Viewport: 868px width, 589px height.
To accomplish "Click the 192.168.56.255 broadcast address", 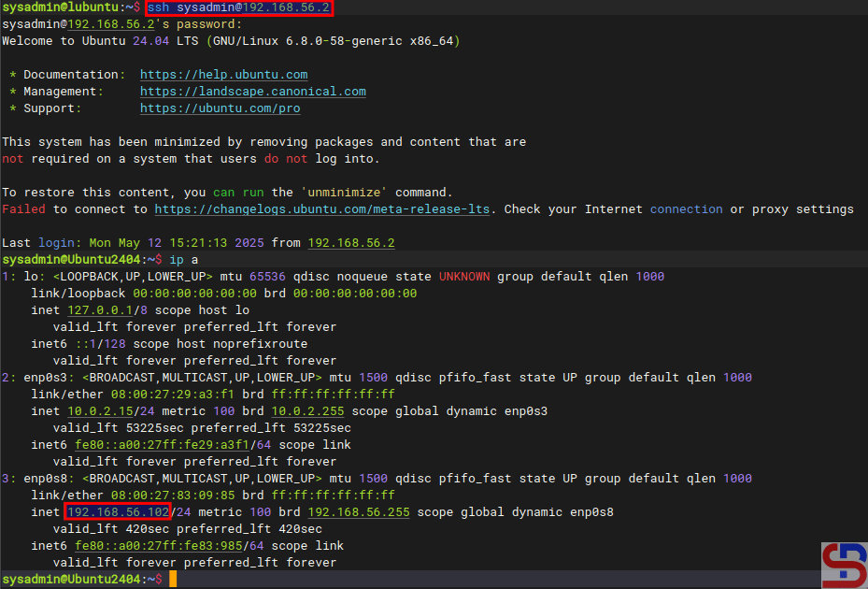I will pyautogui.click(x=358, y=512).
